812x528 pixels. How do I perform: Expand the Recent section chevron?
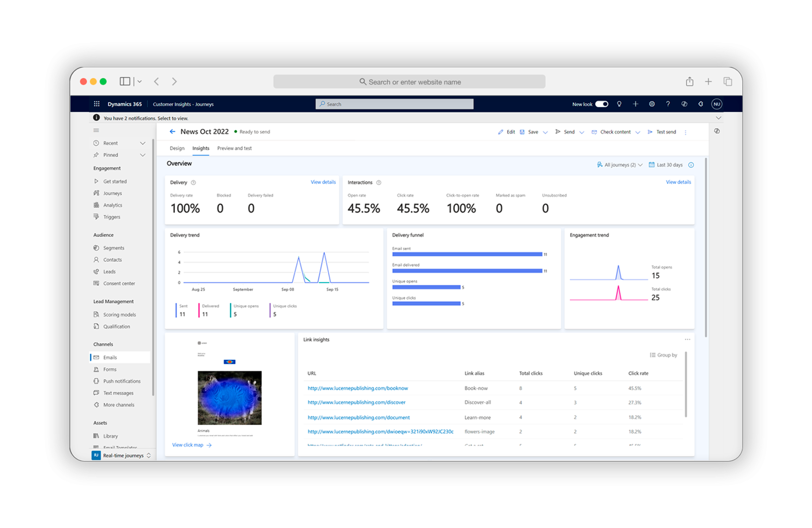(x=143, y=143)
